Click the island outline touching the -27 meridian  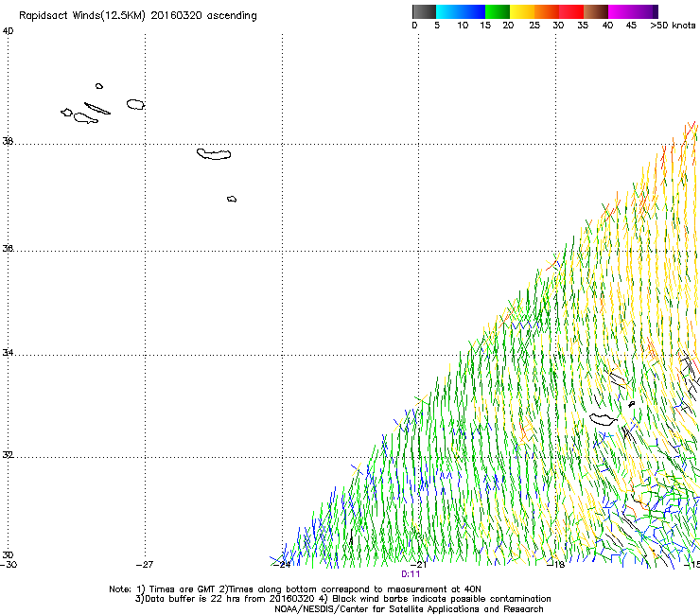(x=135, y=104)
